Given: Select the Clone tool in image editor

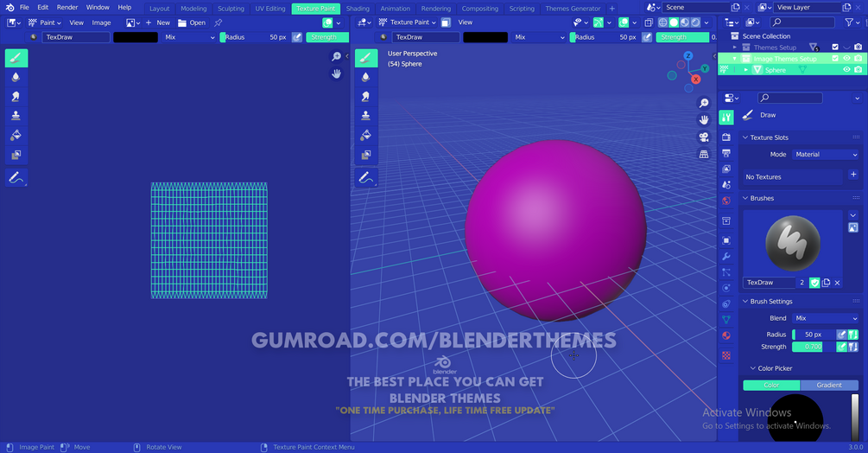Looking at the screenshot, I should point(16,116).
